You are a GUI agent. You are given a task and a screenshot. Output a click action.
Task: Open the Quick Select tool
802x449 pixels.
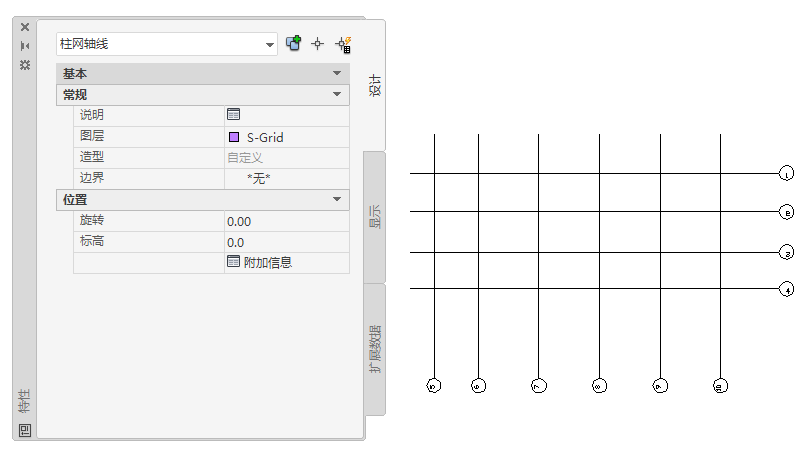pyautogui.click(x=343, y=44)
